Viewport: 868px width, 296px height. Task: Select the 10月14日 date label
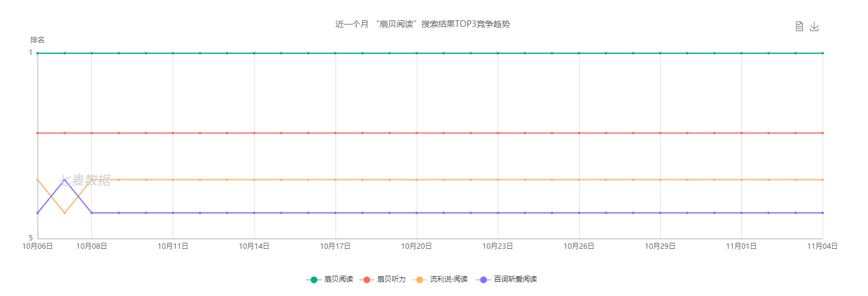[x=254, y=246]
